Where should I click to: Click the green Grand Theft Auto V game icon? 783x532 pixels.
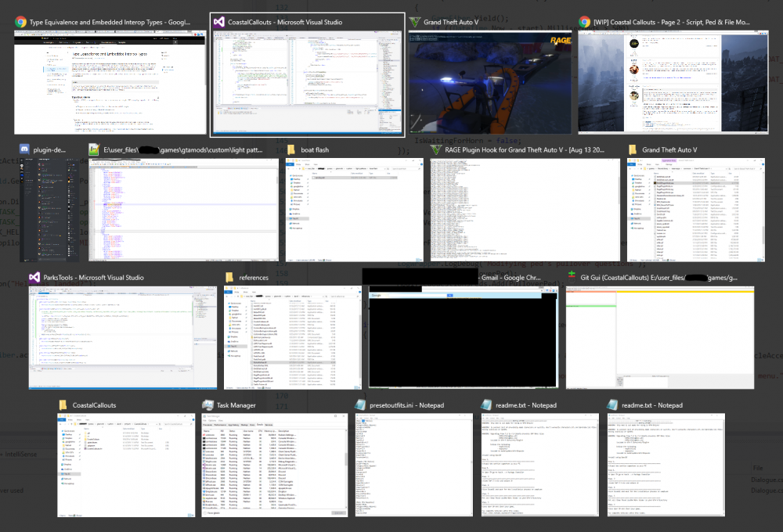[414, 22]
